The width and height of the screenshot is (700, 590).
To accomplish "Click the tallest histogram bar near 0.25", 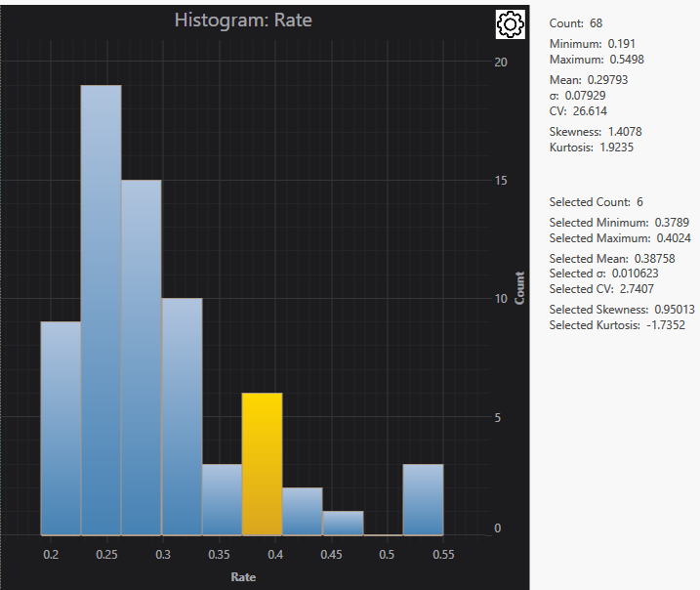I will [101, 310].
